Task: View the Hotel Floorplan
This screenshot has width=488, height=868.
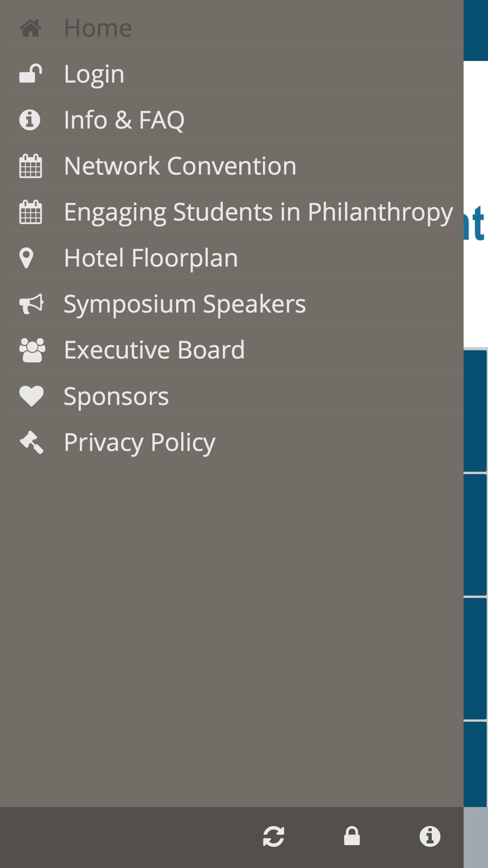Action: tap(151, 258)
